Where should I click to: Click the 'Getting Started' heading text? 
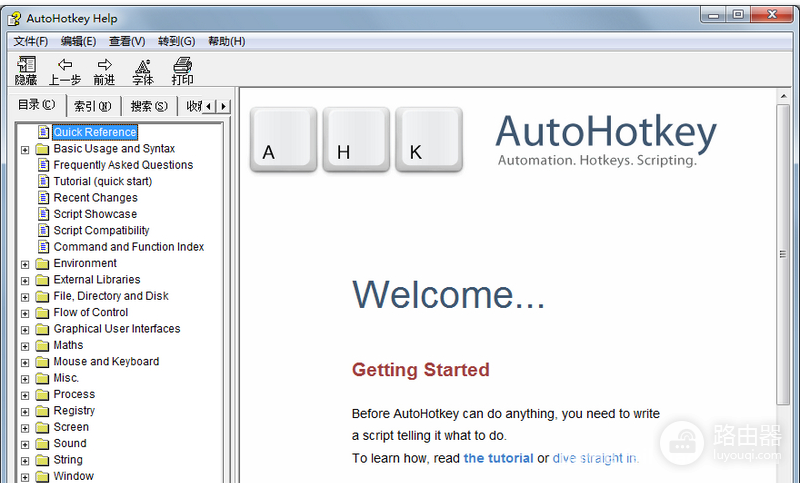click(420, 369)
